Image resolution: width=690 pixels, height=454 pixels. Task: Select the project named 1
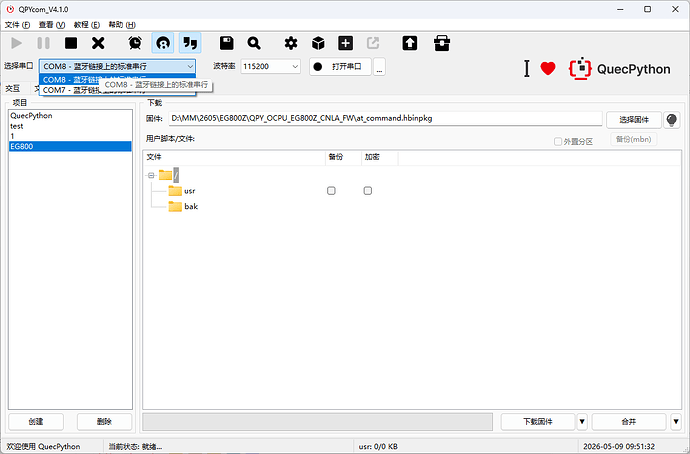(x=70, y=136)
